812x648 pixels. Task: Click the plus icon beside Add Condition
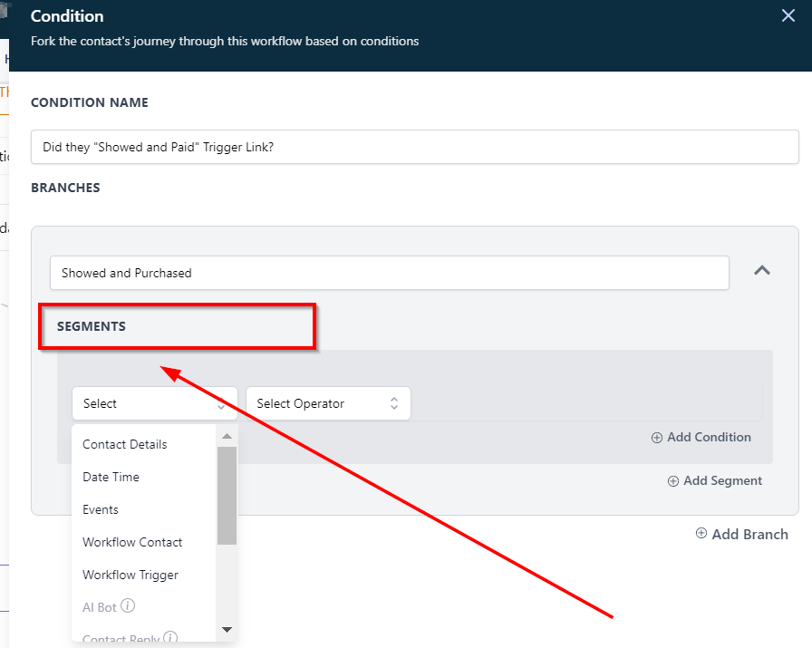[x=657, y=438]
